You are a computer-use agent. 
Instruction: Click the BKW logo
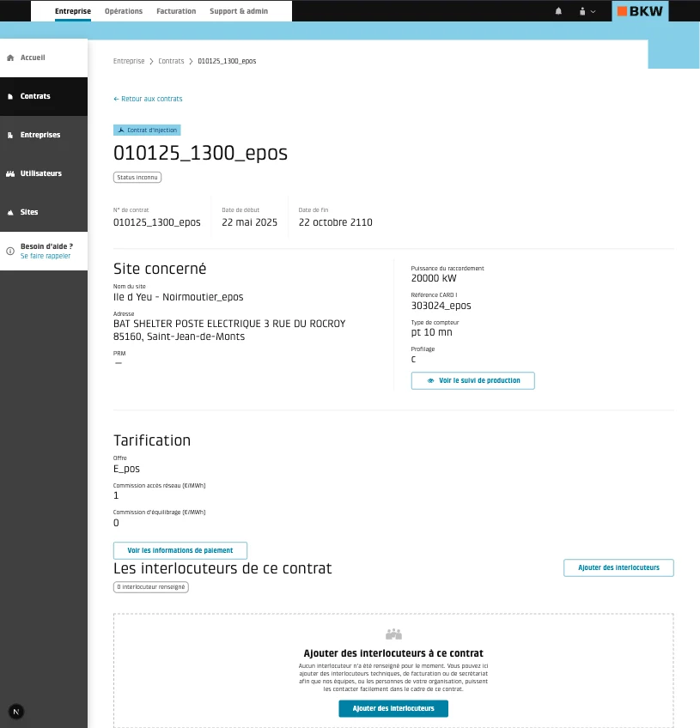(640, 11)
